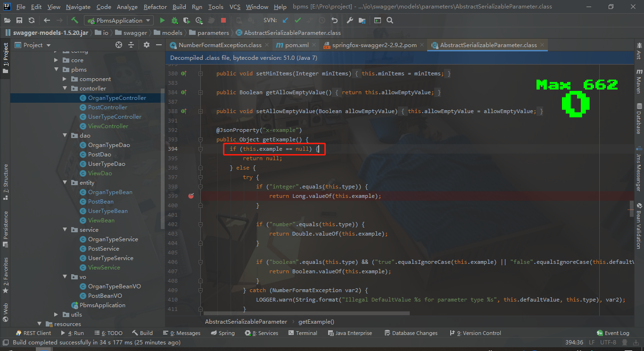Click the Synchronize refresh toolbar icon

pos(32,20)
